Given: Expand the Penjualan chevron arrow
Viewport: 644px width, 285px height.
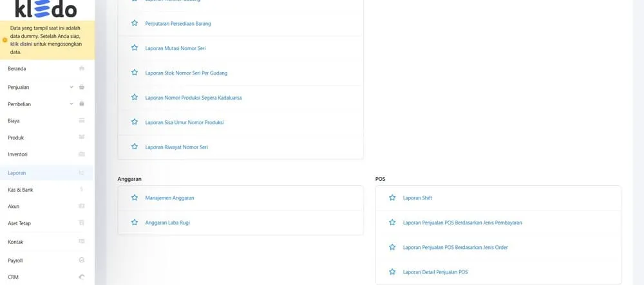Looking at the screenshot, I should tap(71, 87).
